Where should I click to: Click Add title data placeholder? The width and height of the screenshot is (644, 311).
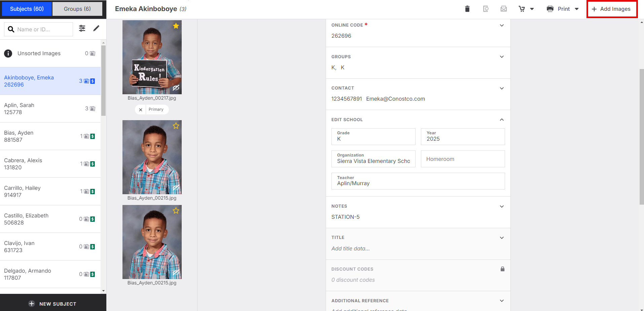point(350,248)
